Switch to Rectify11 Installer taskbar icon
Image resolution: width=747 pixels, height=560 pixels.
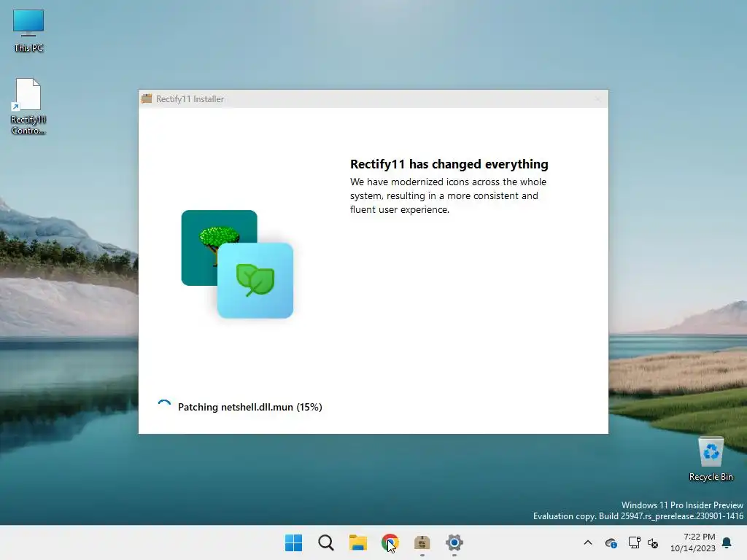tap(422, 542)
